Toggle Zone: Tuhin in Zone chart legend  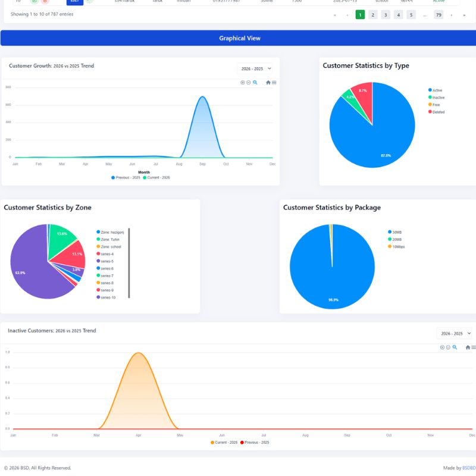click(x=108, y=240)
